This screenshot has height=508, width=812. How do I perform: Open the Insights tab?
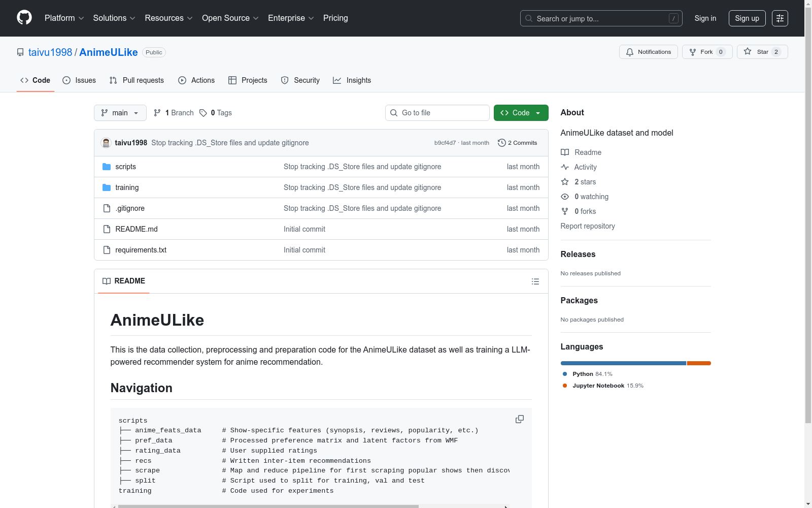(352, 80)
